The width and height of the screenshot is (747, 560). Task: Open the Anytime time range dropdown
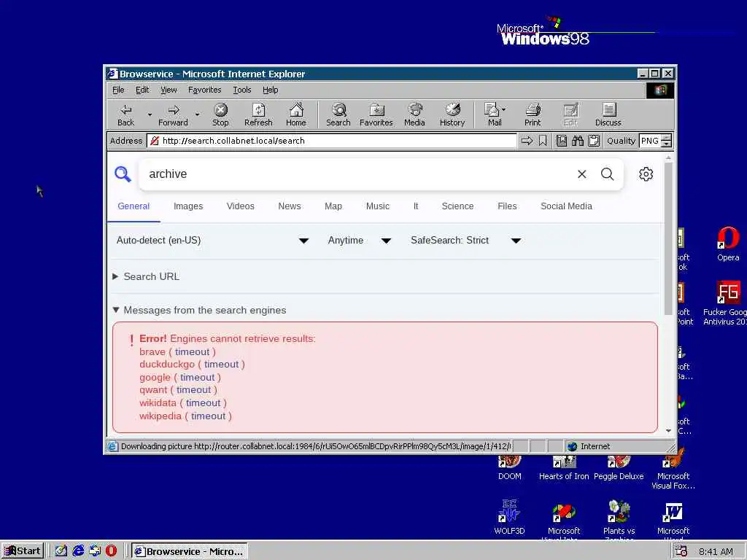click(360, 241)
